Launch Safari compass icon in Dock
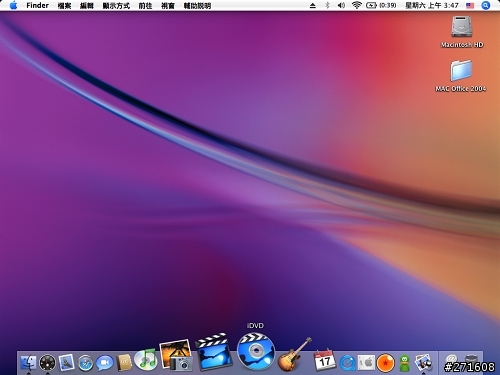 point(85,363)
